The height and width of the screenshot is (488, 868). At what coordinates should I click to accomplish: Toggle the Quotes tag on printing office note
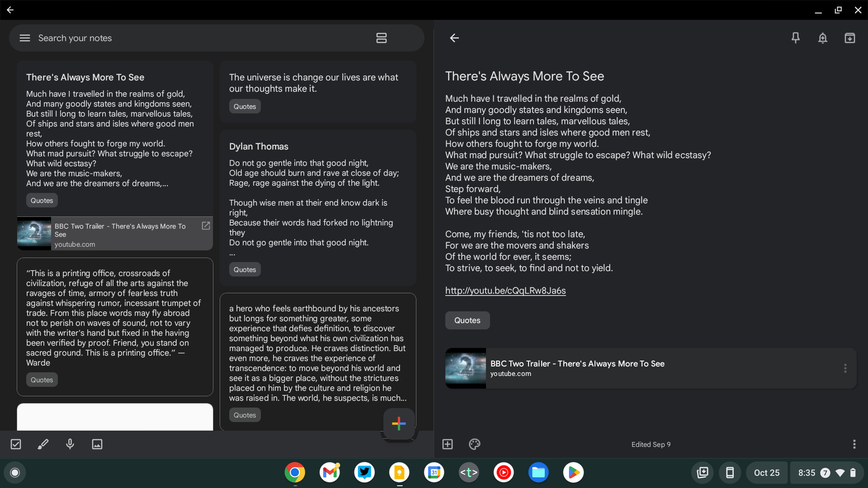click(x=41, y=380)
